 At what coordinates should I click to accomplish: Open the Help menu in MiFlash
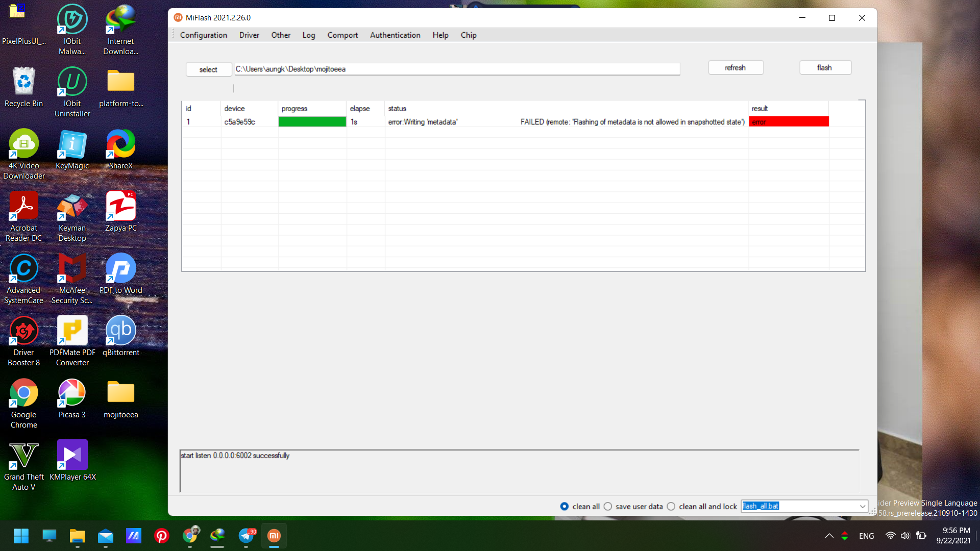pyautogui.click(x=440, y=35)
